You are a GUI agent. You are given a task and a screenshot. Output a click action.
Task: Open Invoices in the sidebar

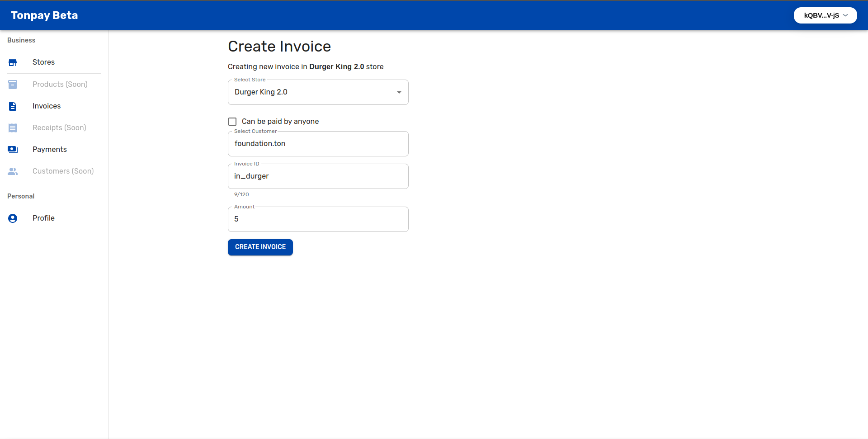[x=54, y=106]
